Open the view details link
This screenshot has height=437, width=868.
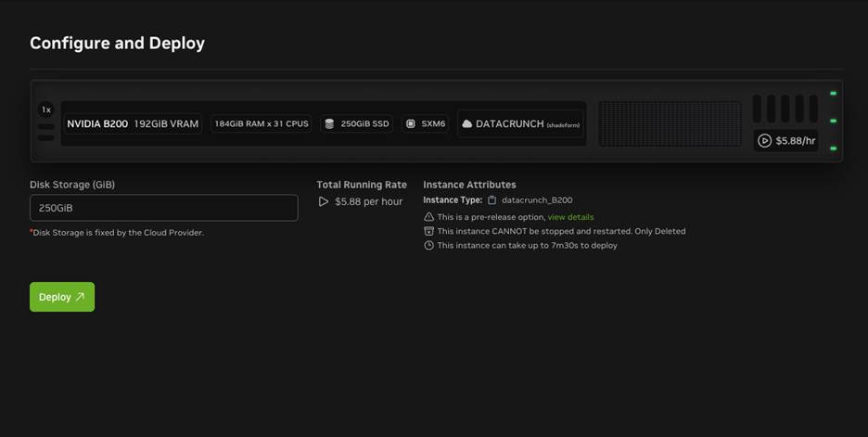(570, 217)
